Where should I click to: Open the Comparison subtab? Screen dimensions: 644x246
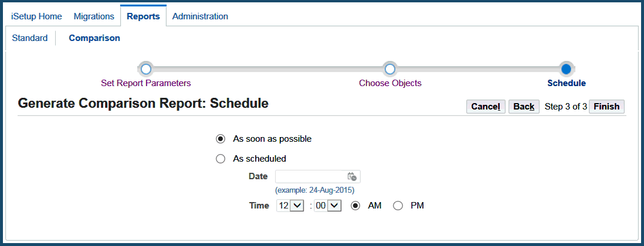point(94,38)
